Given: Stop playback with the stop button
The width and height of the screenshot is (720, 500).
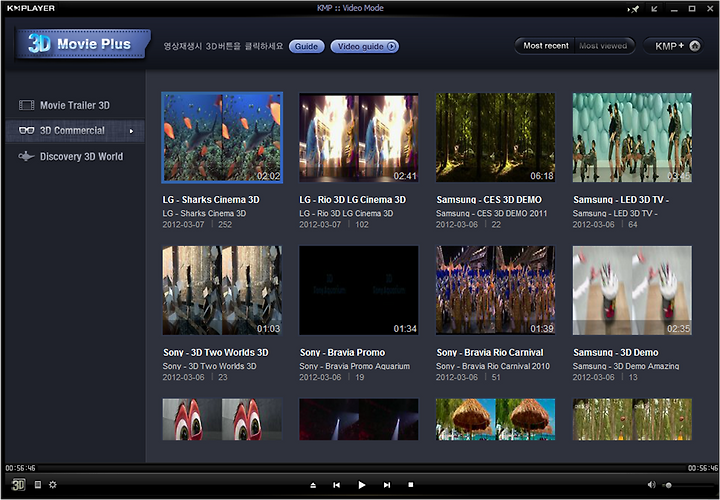Looking at the screenshot, I should point(411,485).
